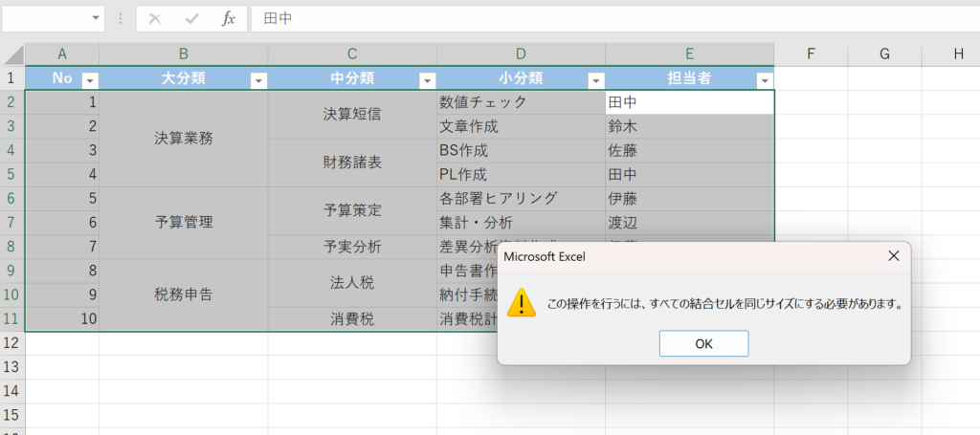Select column F header
Image resolution: width=980 pixels, height=435 pixels.
(810, 54)
